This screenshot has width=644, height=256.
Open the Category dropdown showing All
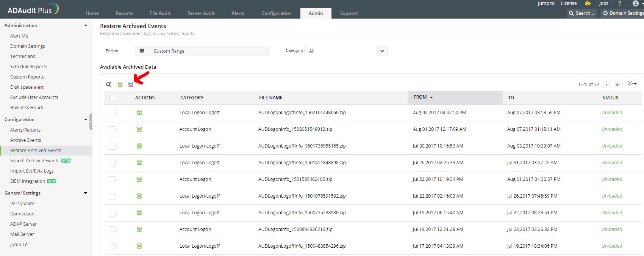point(346,51)
